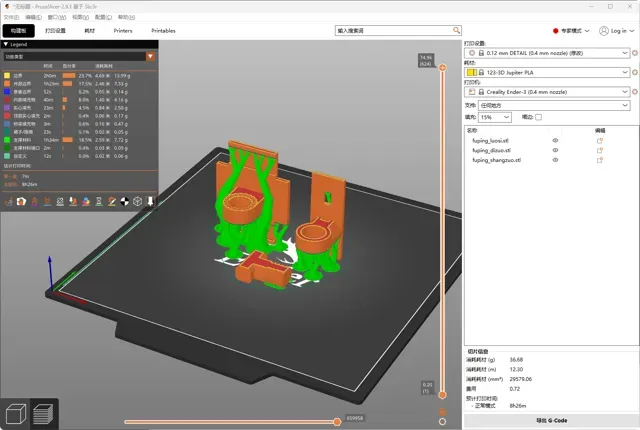Screen dimensions: 640x430
Task: Switch to 3D editor view cube icon
Action: pyautogui.click(x=16, y=414)
